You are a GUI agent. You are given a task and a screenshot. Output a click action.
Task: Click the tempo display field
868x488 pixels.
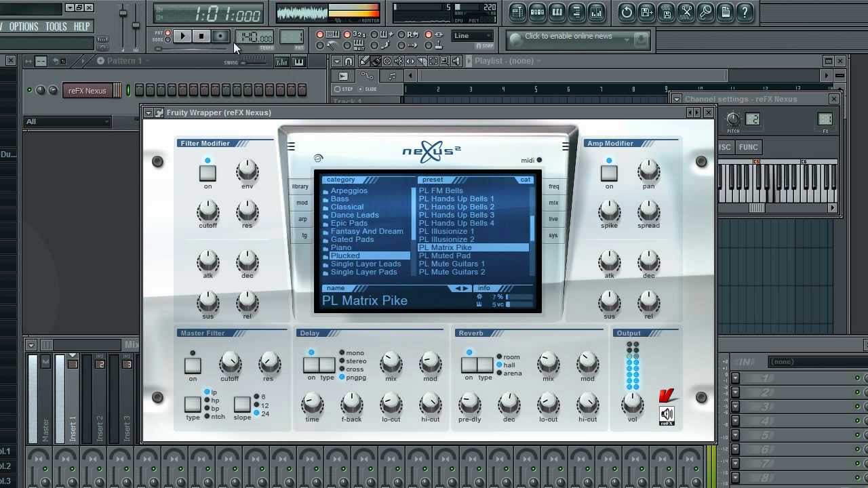click(254, 37)
